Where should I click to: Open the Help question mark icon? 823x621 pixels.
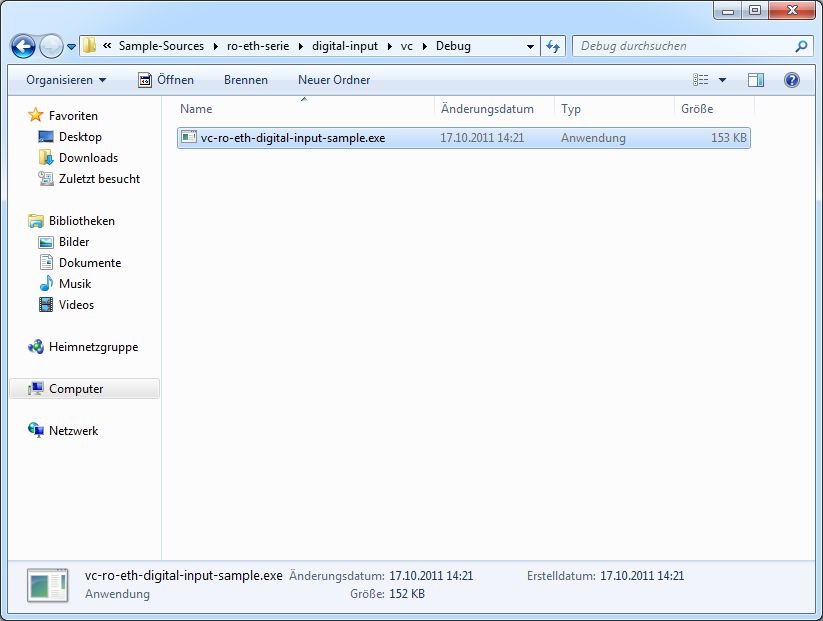791,80
